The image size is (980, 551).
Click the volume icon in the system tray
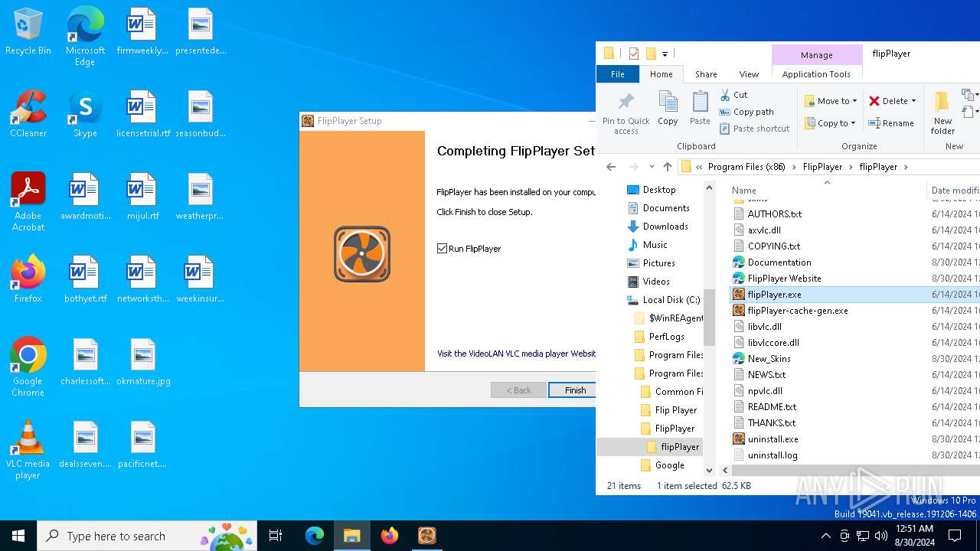pyautogui.click(x=881, y=536)
